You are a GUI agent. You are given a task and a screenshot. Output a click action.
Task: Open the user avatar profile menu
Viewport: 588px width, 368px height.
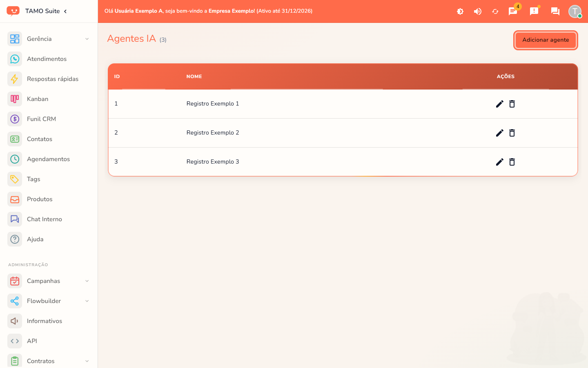point(575,11)
